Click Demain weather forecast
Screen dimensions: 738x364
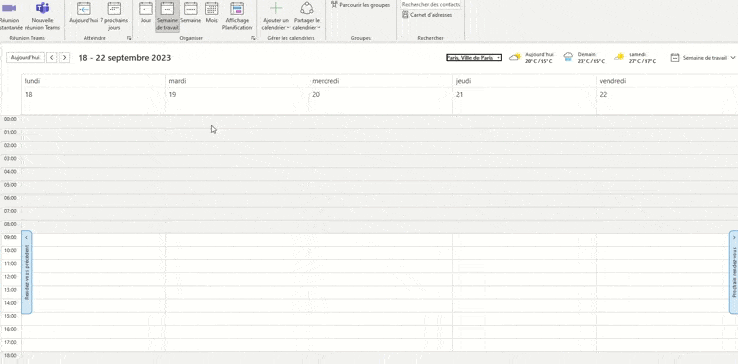[584, 57]
